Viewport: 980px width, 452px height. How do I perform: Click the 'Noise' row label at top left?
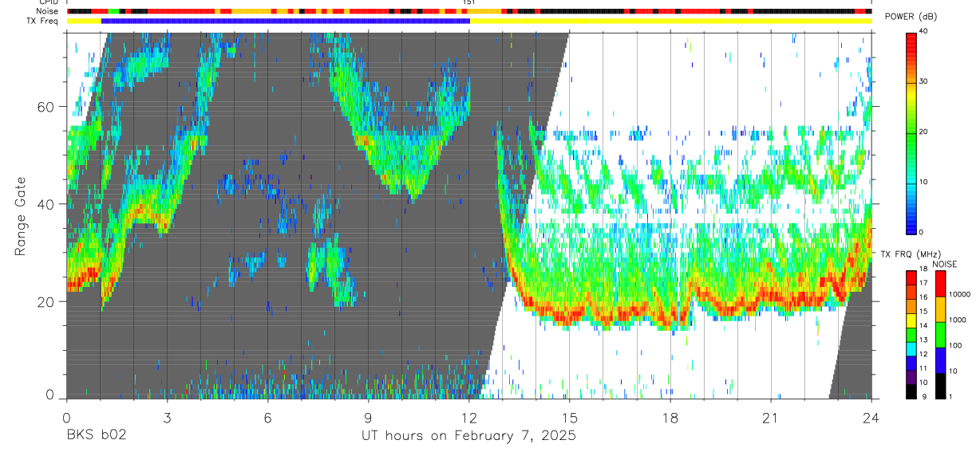(47, 11)
